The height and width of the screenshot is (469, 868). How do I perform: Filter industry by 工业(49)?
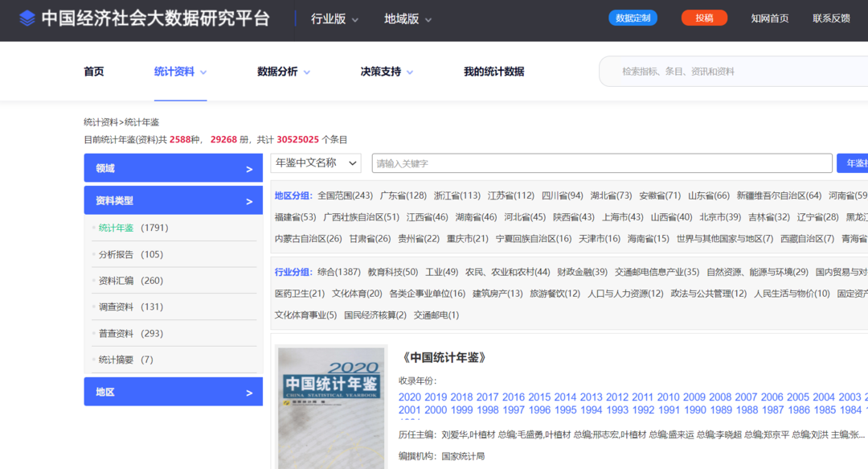(442, 272)
